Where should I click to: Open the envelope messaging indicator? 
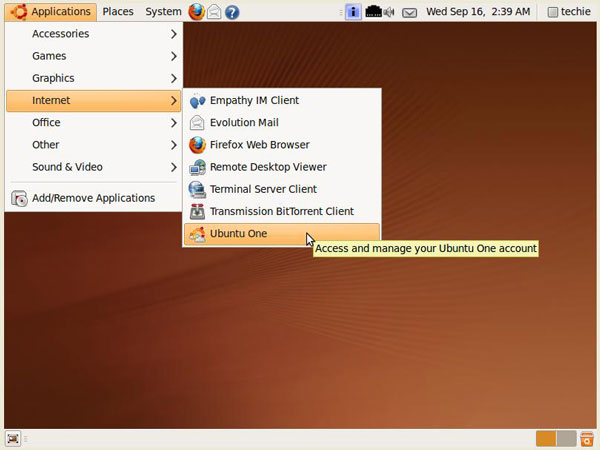(x=409, y=13)
